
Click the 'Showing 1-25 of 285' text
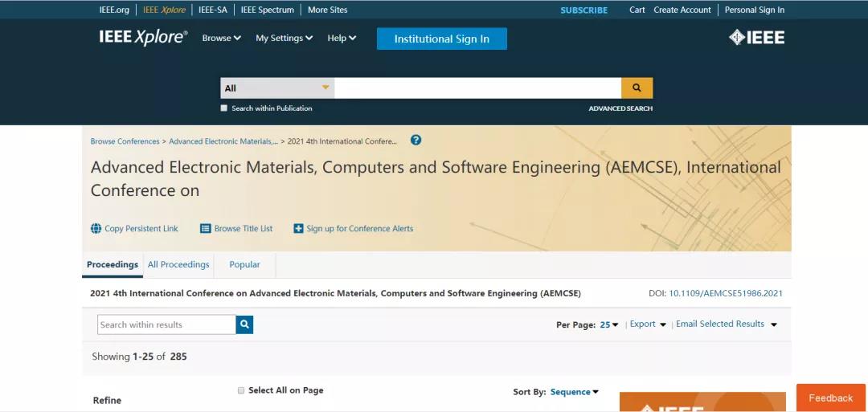(x=140, y=356)
